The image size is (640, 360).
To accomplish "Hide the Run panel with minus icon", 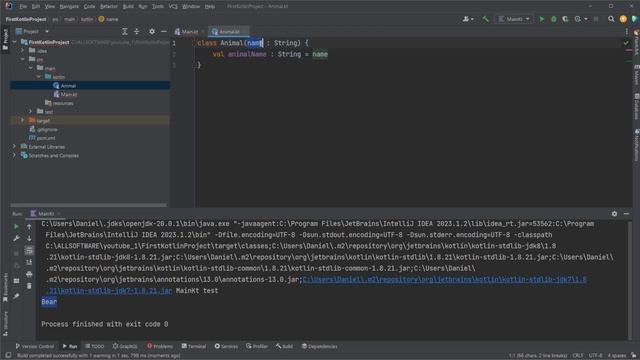I will click(x=626, y=213).
